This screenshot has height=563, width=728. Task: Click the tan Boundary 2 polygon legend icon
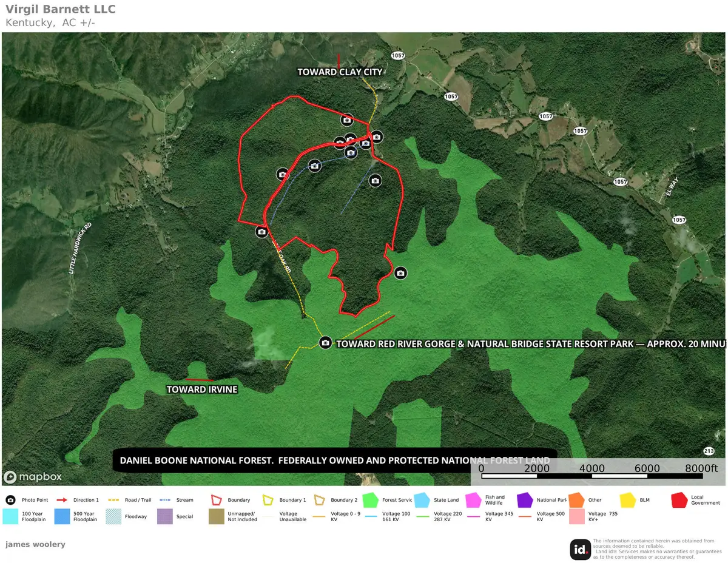[x=320, y=501]
